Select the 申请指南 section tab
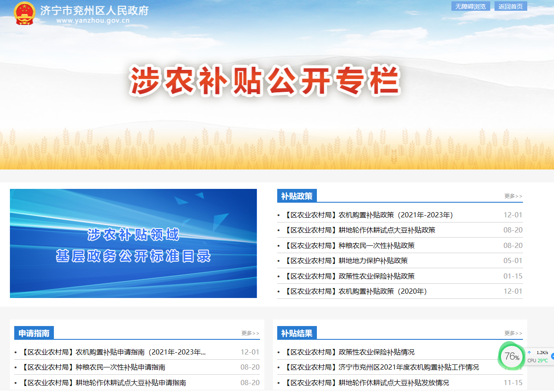The height and width of the screenshot is (392, 554). click(34, 333)
